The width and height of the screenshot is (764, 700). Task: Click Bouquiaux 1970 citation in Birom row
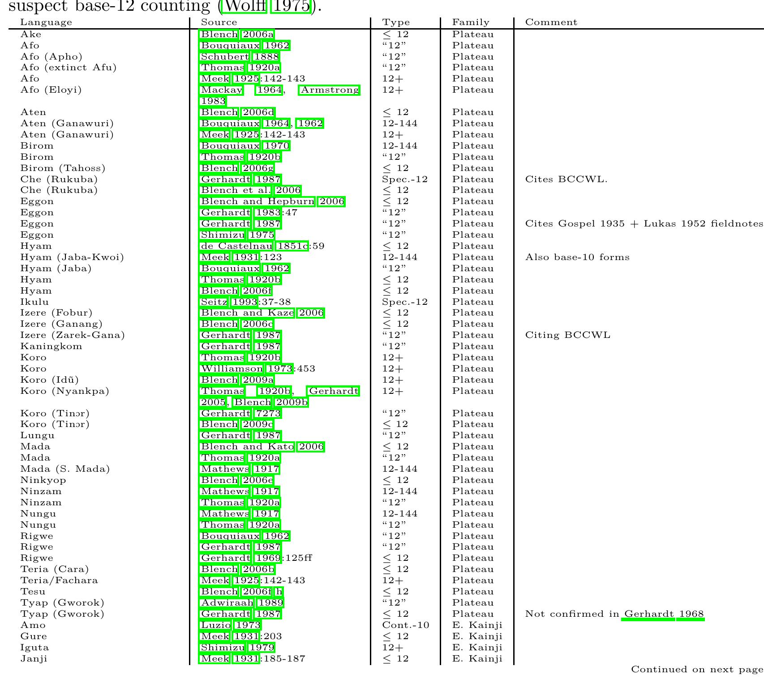pos(245,146)
